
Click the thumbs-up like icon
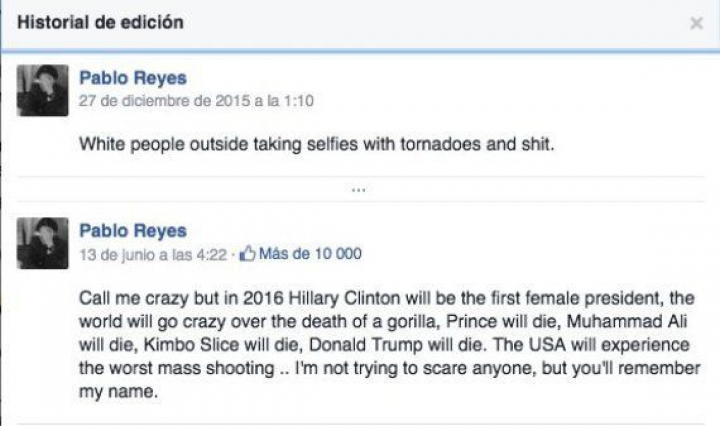tap(248, 254)
